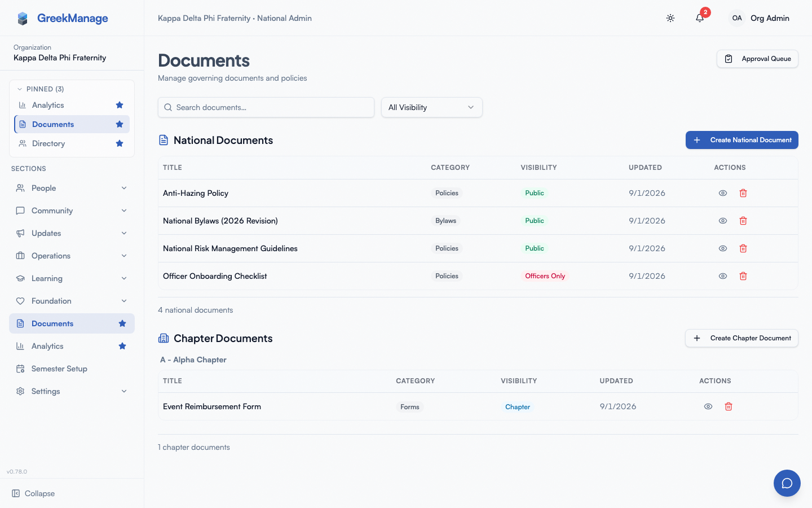Click A - Alpha Chapter heading

coord(193,360)
